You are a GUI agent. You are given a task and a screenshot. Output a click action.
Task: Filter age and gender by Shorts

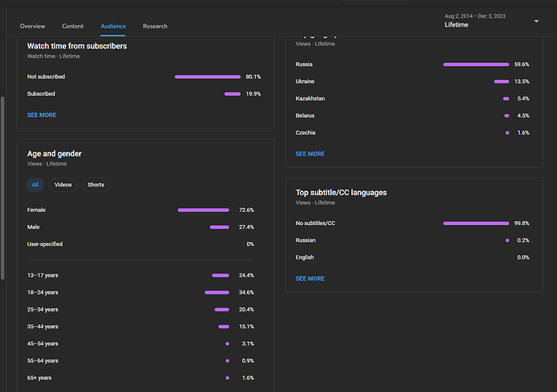[95, 185]
